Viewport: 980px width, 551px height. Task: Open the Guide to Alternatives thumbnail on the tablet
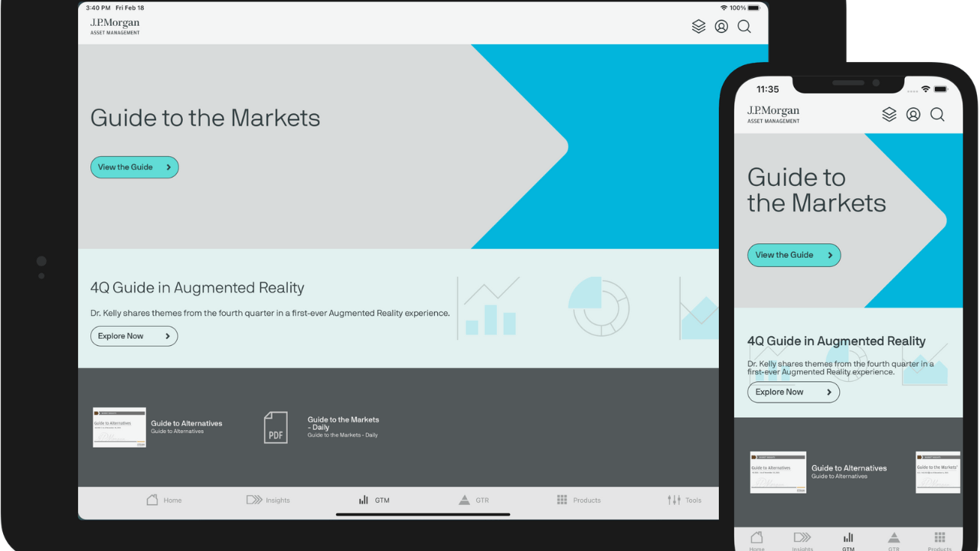coord(119,427)
